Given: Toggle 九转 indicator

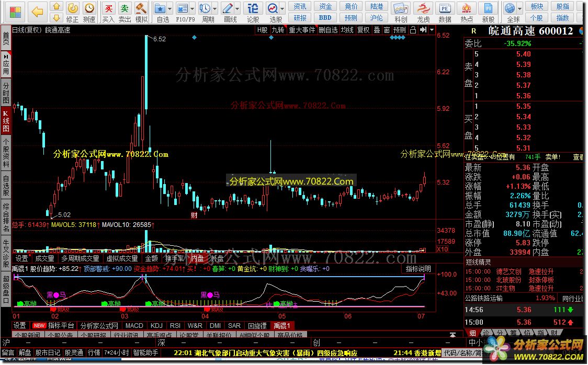Looking at the screenshot, I should click(278, 30).
